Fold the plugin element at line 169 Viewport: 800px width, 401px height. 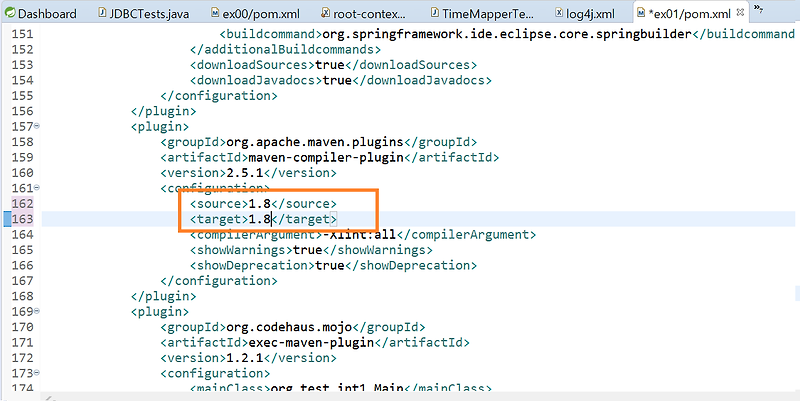(x=37, y=311)
